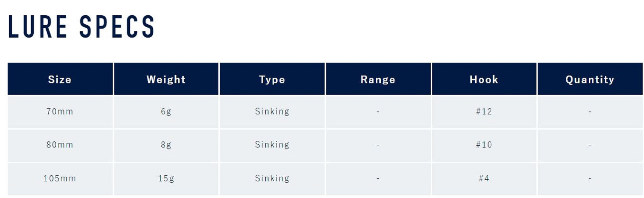This screenshot has width=644, height=198.
Task: Select the 80mm size cell
Action: coord(60,145)
